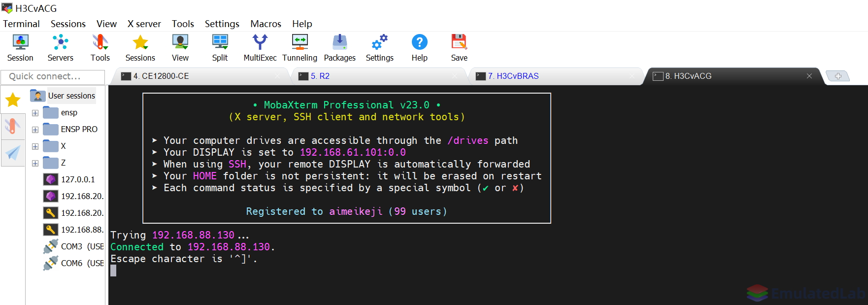Click the Registered to aimeikeji text
This screenshot has width=868, height=305.
click(x=314, y=211)
